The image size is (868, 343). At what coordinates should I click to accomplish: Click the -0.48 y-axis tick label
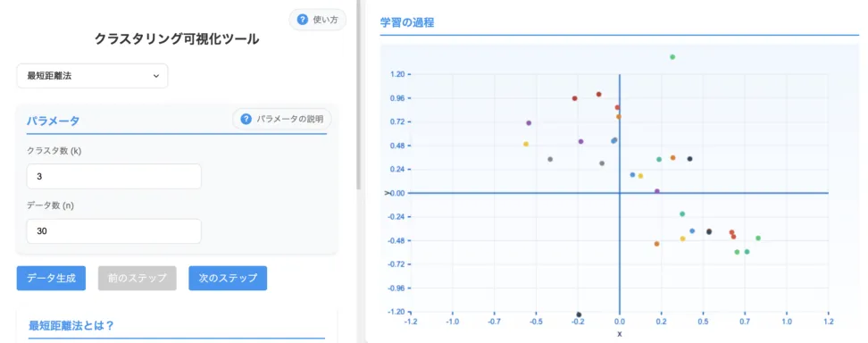click(396, 241)
